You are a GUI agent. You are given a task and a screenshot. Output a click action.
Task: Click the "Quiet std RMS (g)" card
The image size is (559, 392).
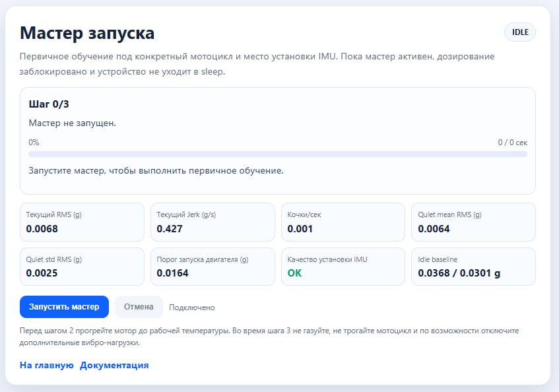pos(82,267)
